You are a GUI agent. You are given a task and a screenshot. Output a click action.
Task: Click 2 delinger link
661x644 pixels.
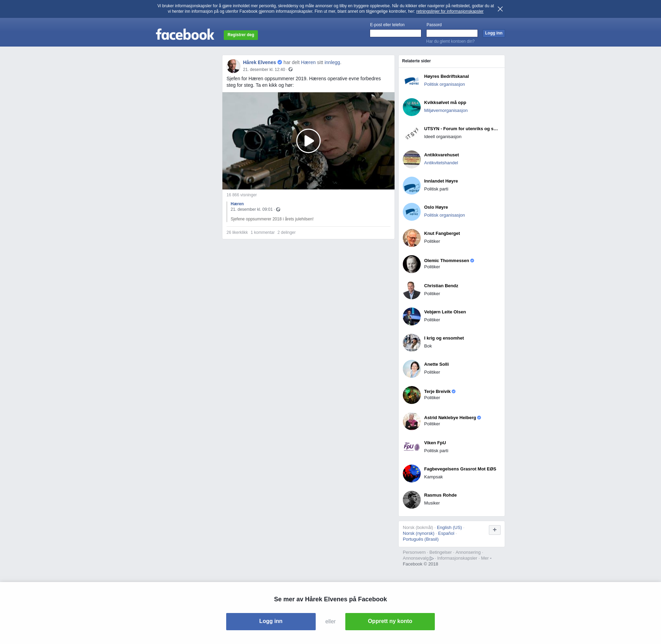pyautogui.click(x=286, y=232)
